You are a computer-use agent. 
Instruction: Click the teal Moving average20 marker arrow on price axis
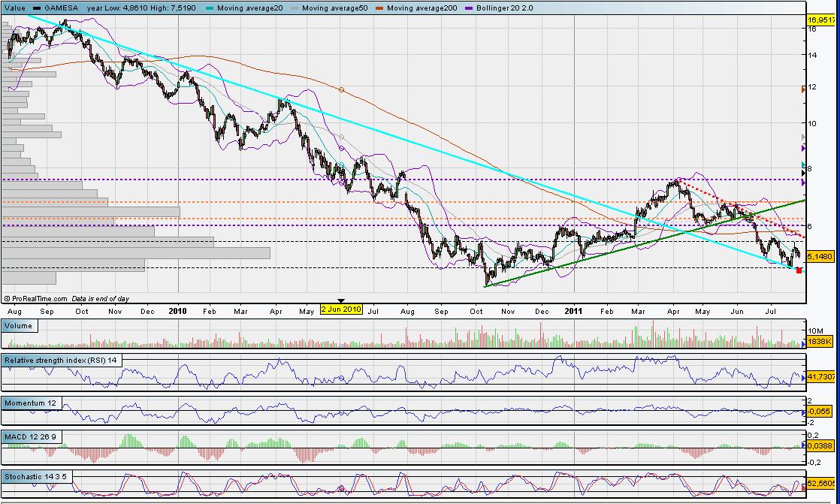pyautogui.click(x=803, y=164)
